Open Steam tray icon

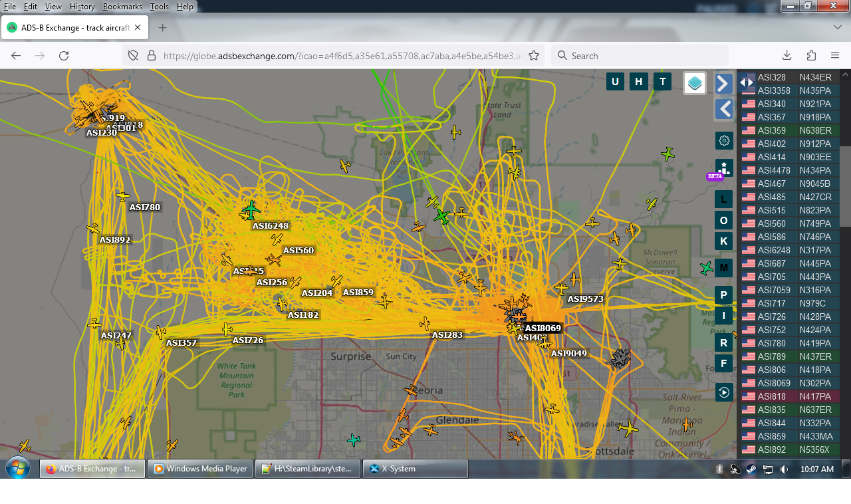751,469
